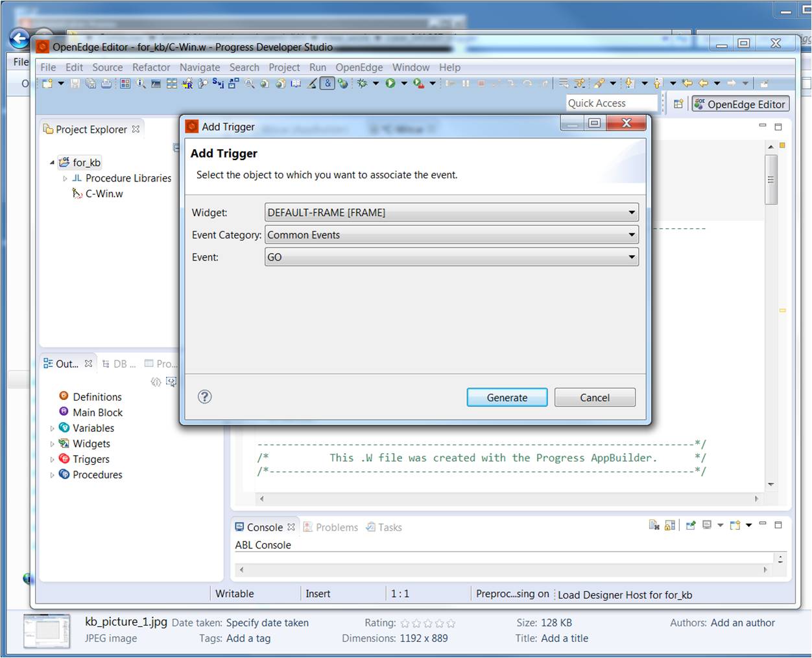Toggle the link with editor icon in Outline

(x=171, y=381)
